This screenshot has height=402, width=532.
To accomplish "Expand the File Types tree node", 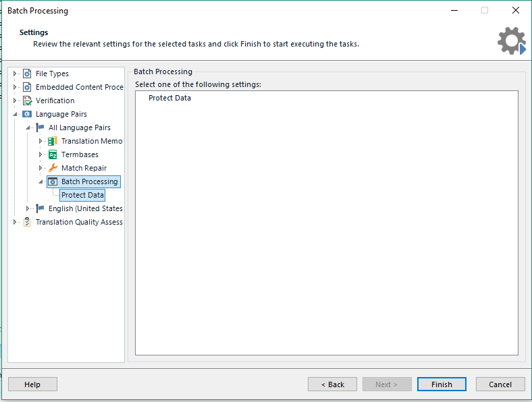I will [x=15, y=74].
